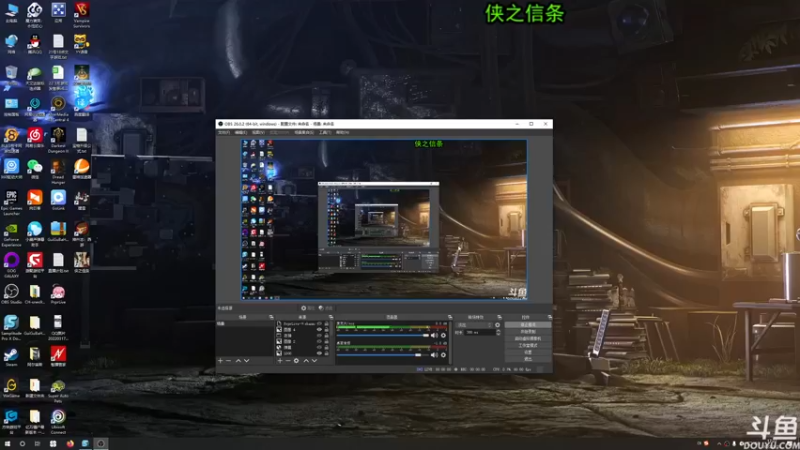This screenshot has height=450, width=800.
Task: Open WeChat green desktop icon
Action: [x=34, y=167]
